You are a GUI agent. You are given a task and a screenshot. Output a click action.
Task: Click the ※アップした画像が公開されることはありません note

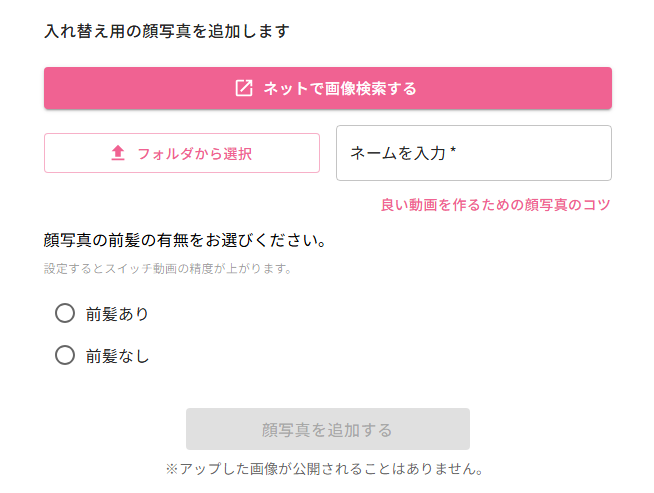[x=326, y=468]
